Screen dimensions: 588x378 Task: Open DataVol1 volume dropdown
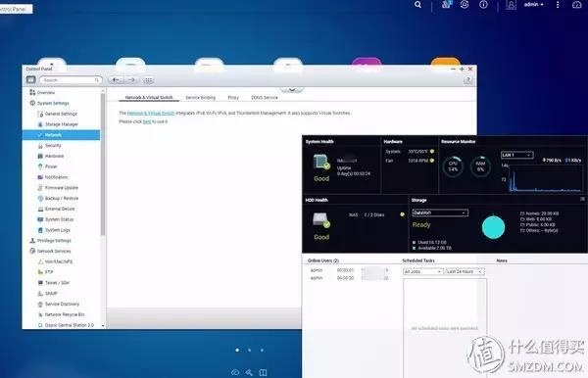[440, 213]
